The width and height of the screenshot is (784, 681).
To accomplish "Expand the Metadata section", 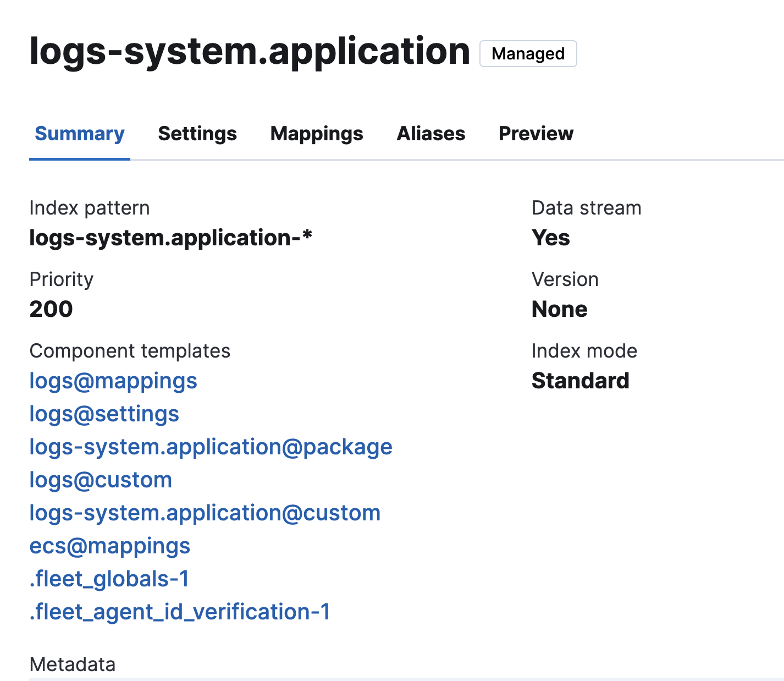I will (x=72, y=664).
